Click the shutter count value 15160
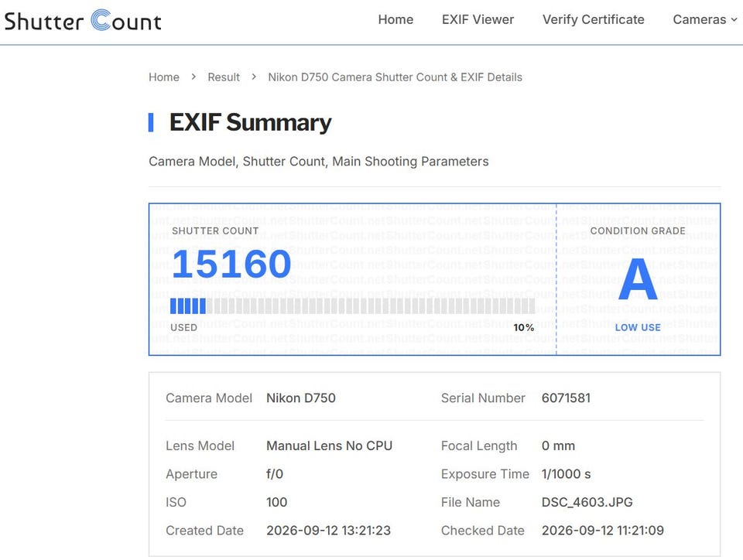The width and height of the screenshot is (743, 560). coord(231,264)
